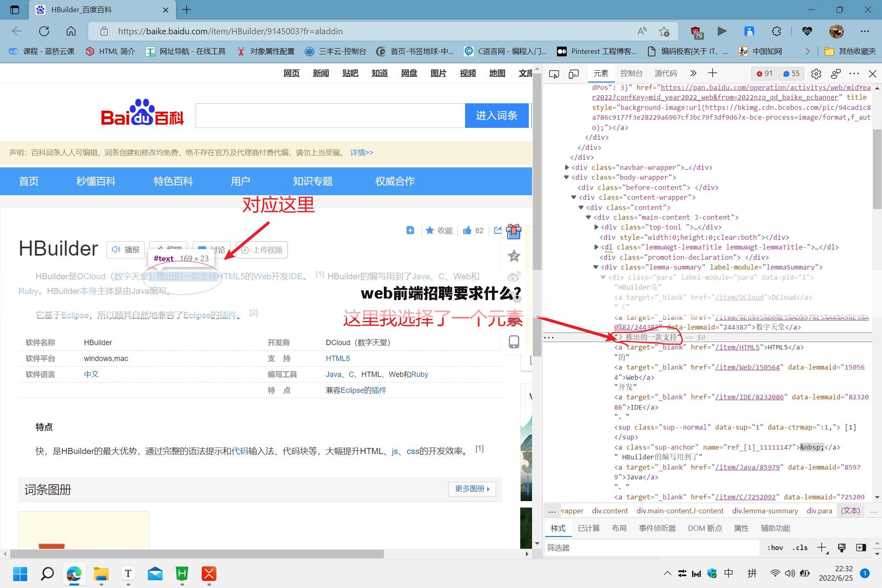The height and width of the screenshot is (588, 882).
Task: Open Windows Start menu on the taskbar
Action: pyautogui.click(x=20, y=574)
